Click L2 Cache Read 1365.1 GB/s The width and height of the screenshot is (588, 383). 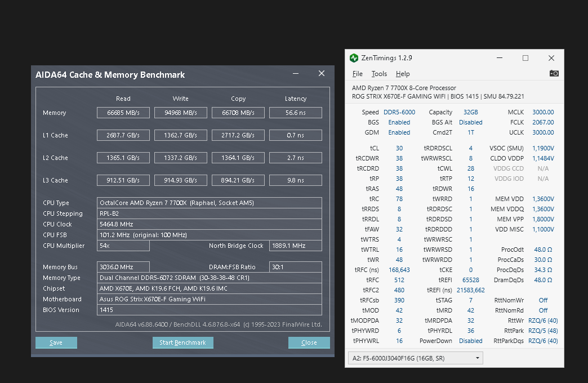[x=123, y=158]
